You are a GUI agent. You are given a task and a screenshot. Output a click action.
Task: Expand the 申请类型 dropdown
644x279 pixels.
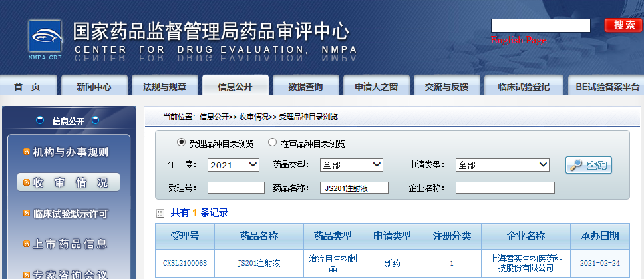(502, 165)
